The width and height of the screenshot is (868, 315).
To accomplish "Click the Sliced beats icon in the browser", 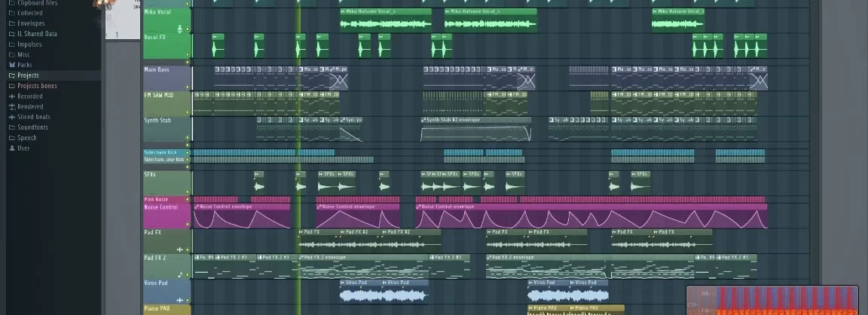I will [x=11, y=117].
